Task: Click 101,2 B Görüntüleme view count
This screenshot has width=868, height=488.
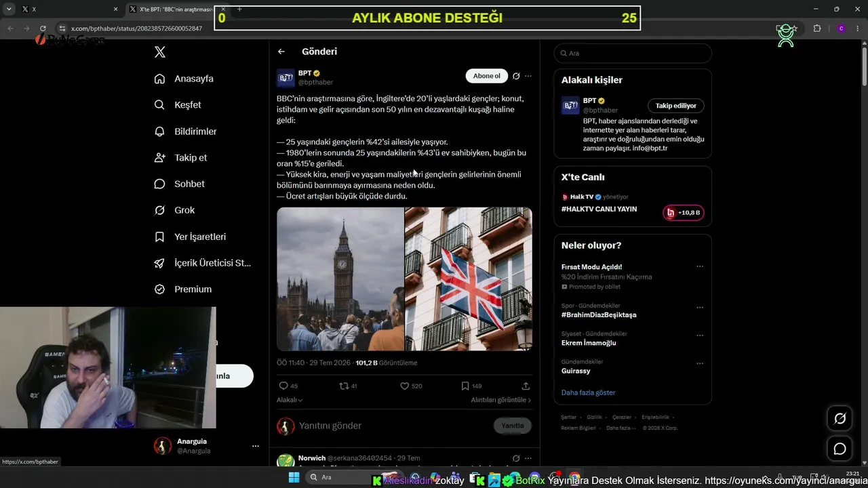Action: pyautogui.click(x=386, y=363)
